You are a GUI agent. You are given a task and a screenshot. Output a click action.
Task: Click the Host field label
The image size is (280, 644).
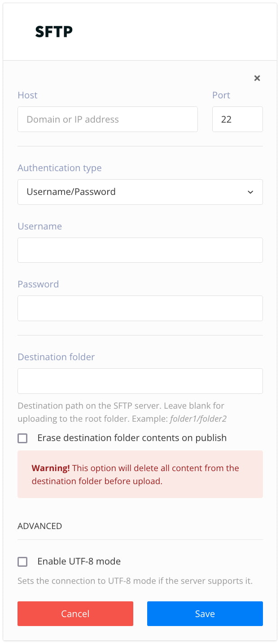27,95
